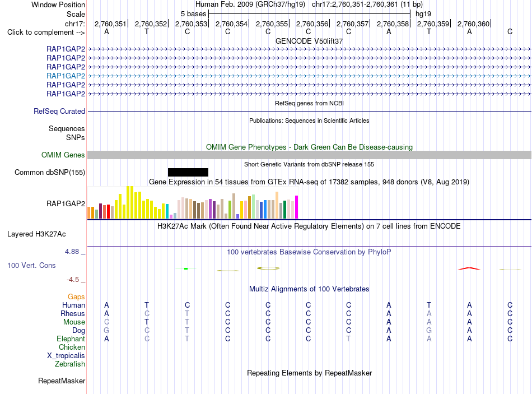Screen dimensions: 532x394
Task: Click Publications: Sequences in Scientific Articles title
Action: click(x=309, y=120)
